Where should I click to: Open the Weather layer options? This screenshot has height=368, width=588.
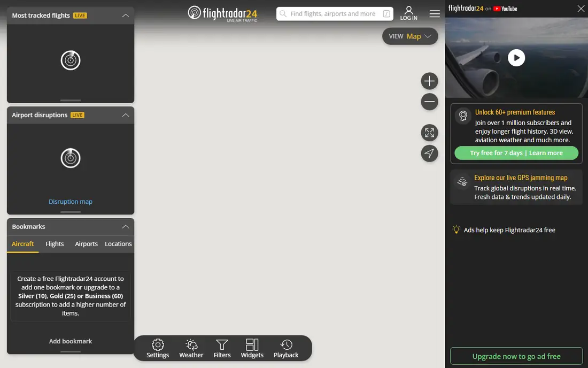(191, 349)
